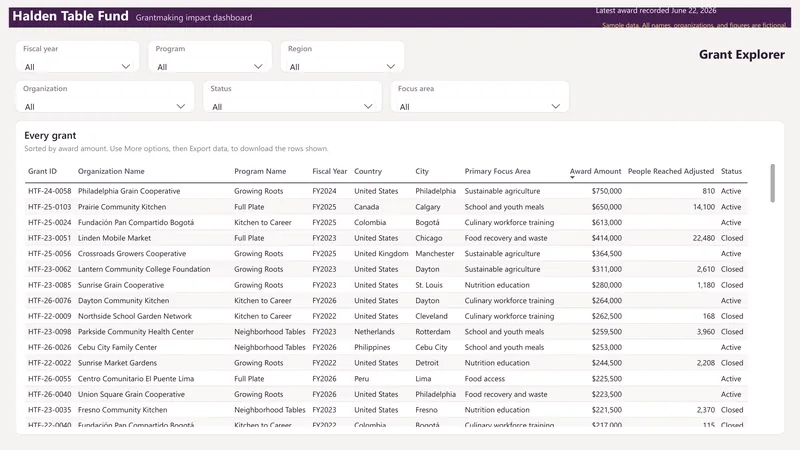Sort by Program Name column header
Image resolution: width=800 pixels, height=450 pixels.
tap(260, 171)
